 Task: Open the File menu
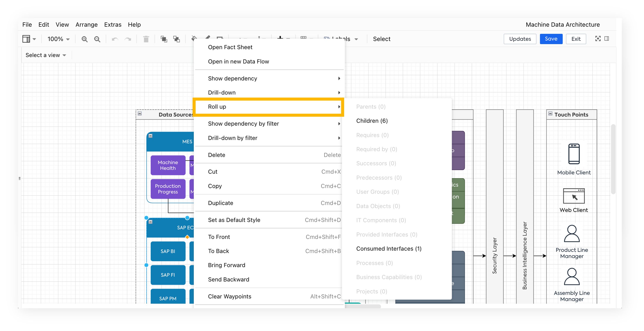(27, 25)
